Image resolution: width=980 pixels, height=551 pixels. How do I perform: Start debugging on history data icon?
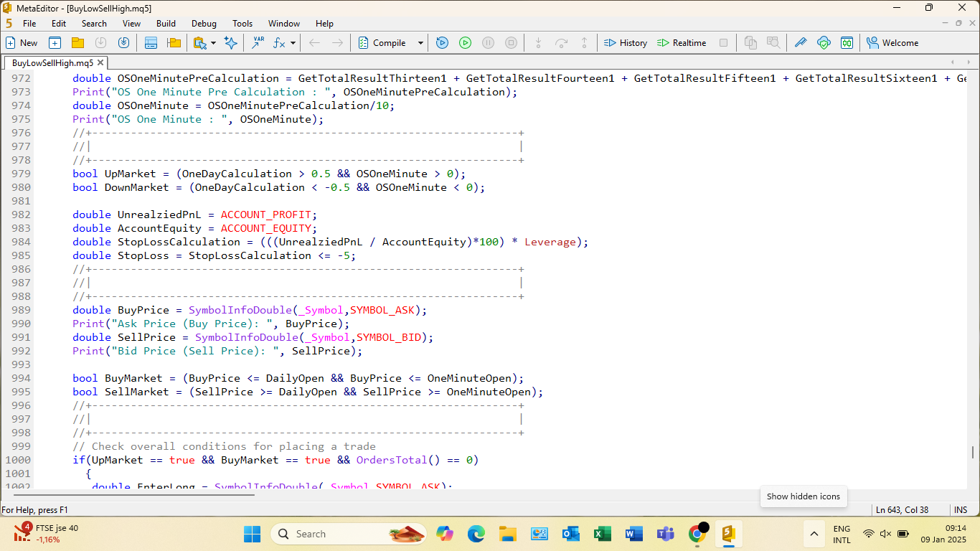442,43
